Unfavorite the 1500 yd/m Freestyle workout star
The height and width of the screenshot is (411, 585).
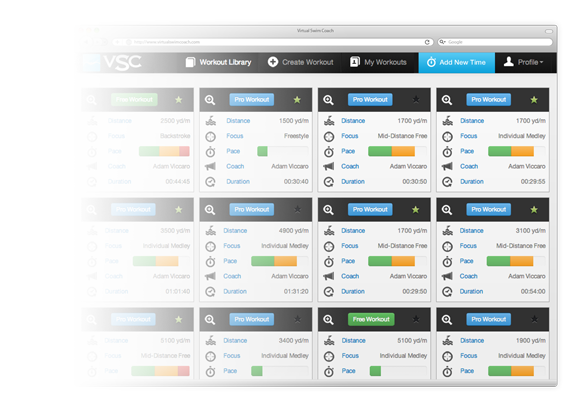(x=297, y=100)
